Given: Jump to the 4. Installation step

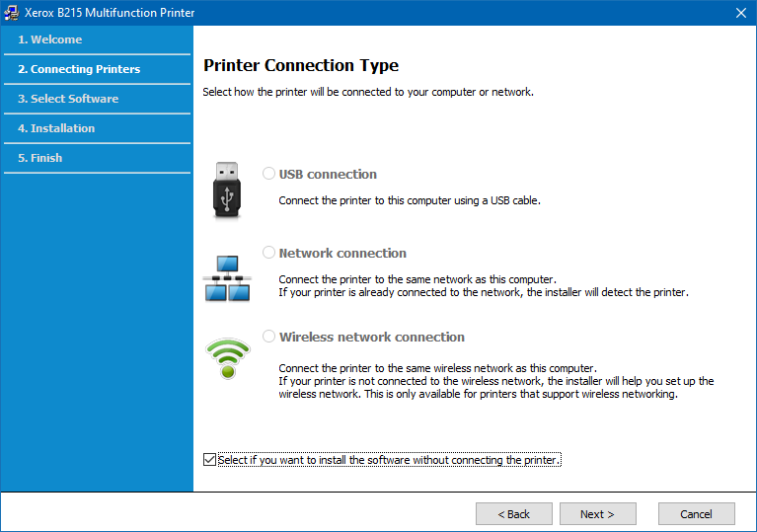Looking at the screenshot, I should tap(97, 128).
